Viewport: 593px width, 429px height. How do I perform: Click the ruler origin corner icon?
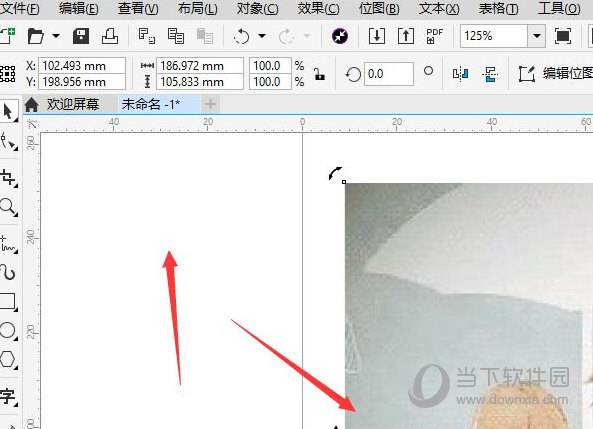pyautogui.click(x=32, y=124)
